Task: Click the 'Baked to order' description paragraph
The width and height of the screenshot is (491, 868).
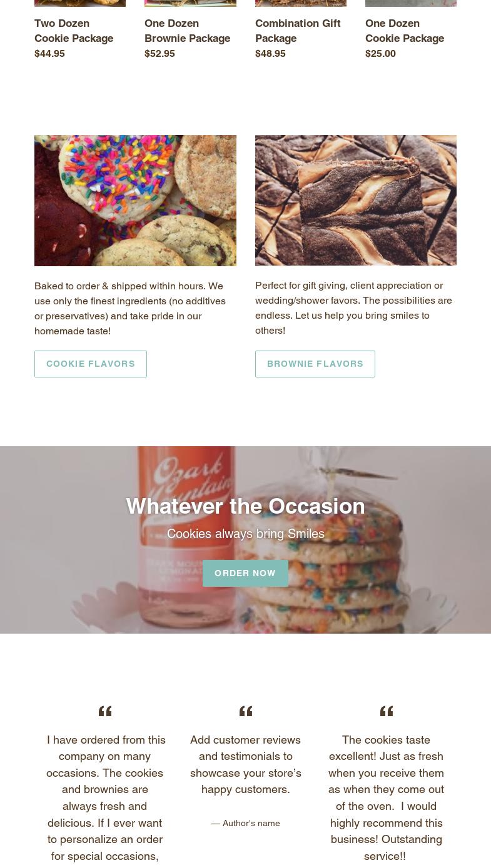Action: tap(130, 309)
